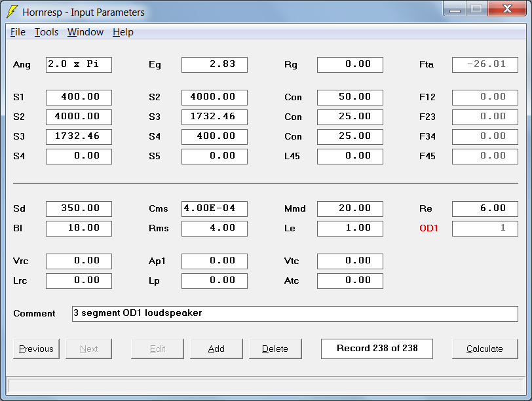Click the OD1 field showing 1

pyautogui.click(x=485, y=228)
